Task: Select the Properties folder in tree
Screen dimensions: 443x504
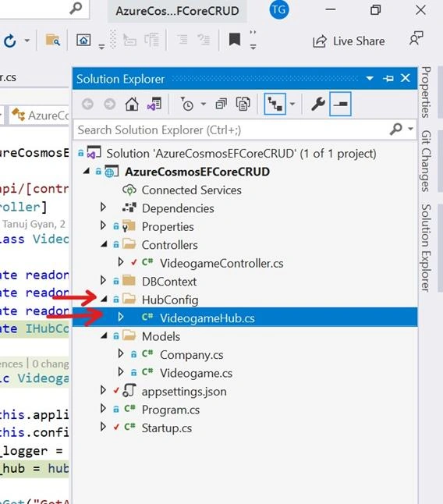Action: point(168,227)
